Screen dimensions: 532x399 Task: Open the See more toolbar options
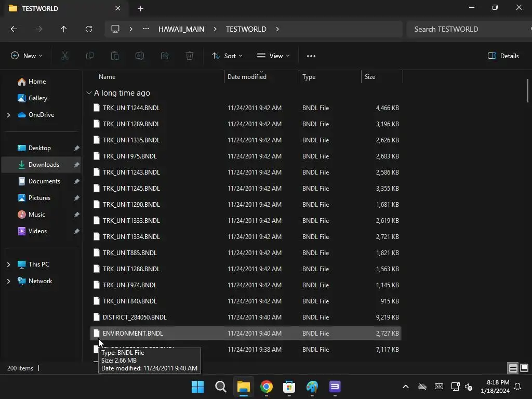[311, 56]
